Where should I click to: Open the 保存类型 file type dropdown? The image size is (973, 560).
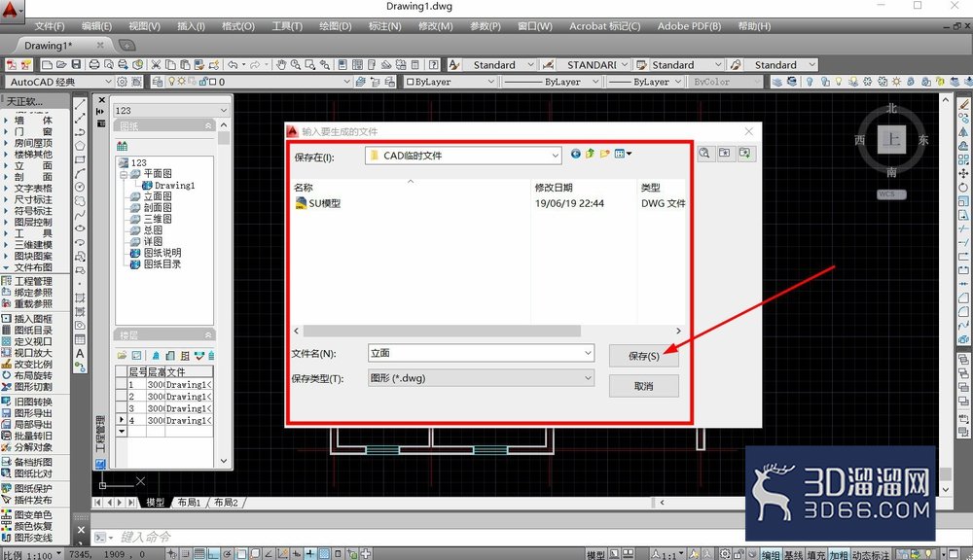pyautogui.click(x=481, y=377)
